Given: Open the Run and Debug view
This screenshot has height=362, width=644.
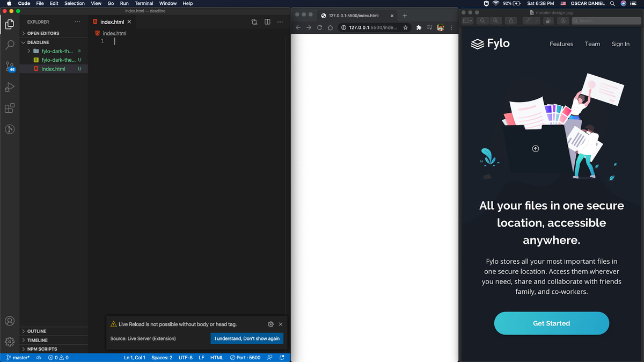Looking at the screenshot, I should click(x=10, y=88).
